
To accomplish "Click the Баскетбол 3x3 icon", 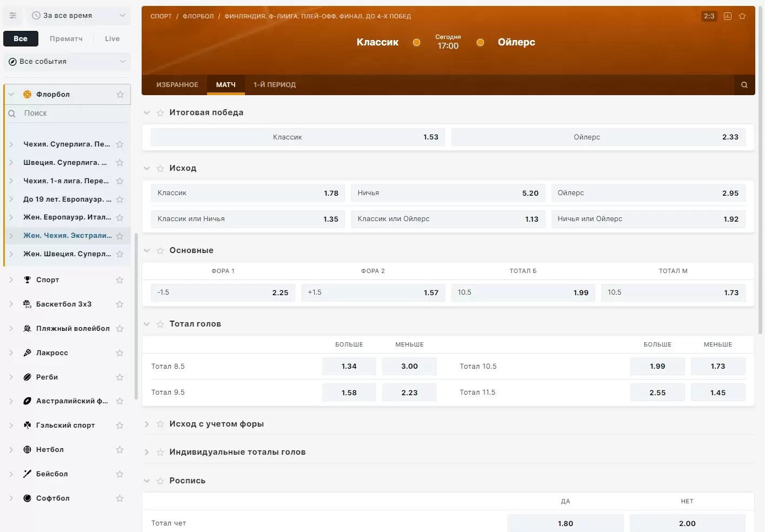I will pos(28,304).
